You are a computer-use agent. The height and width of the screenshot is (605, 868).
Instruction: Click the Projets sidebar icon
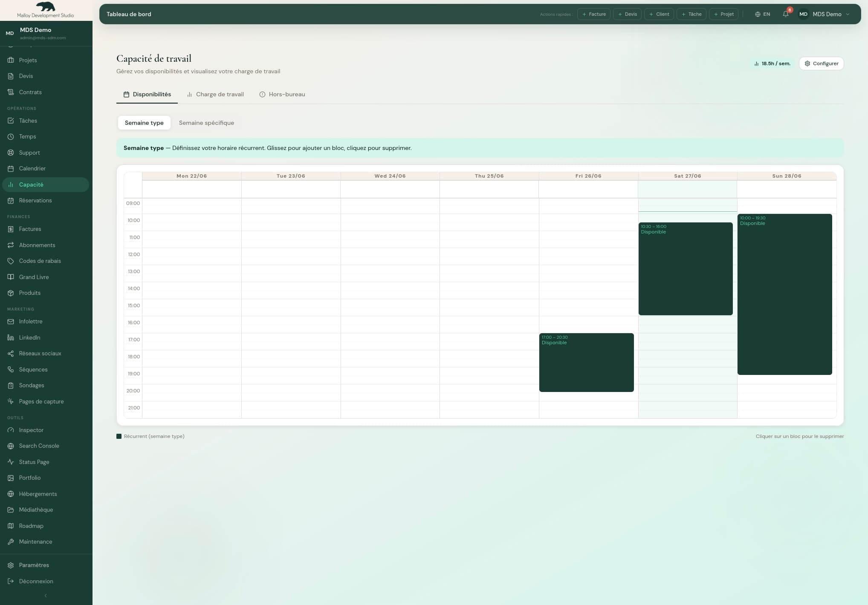point(11,60)
